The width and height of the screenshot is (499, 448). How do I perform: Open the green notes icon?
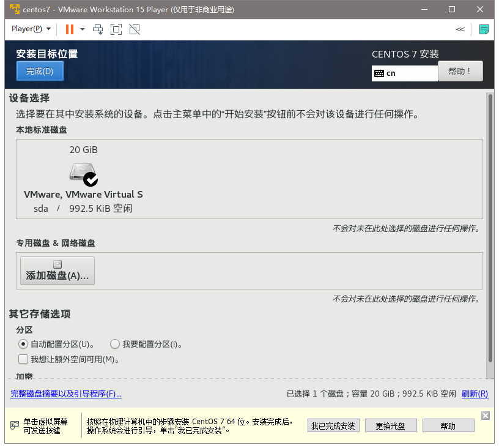pos(484,29)
